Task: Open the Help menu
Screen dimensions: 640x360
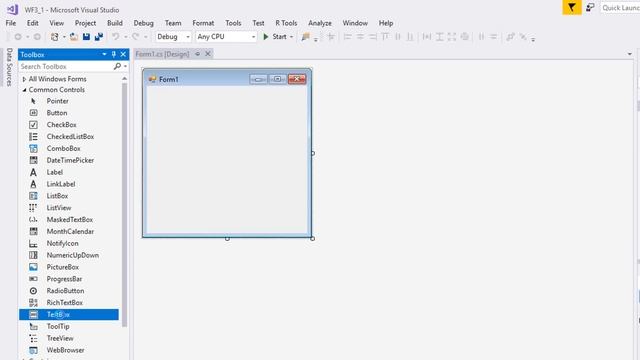Action: (386, 23)
